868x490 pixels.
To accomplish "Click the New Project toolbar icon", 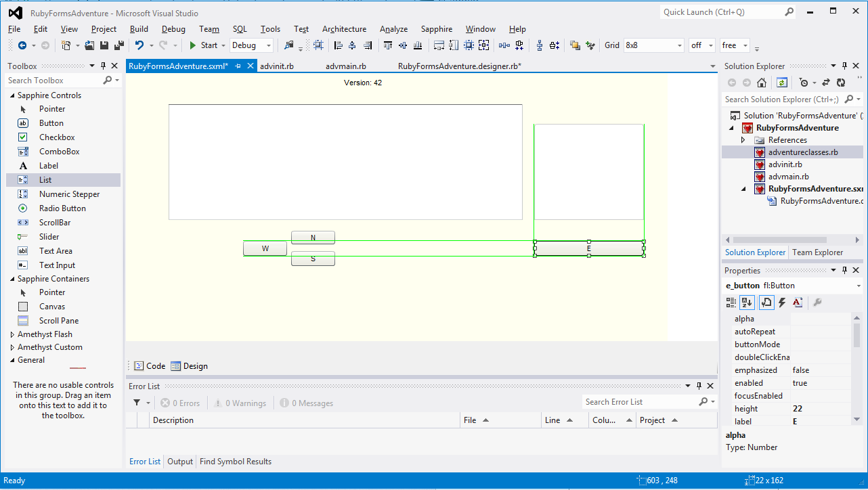I will (66, 45).
